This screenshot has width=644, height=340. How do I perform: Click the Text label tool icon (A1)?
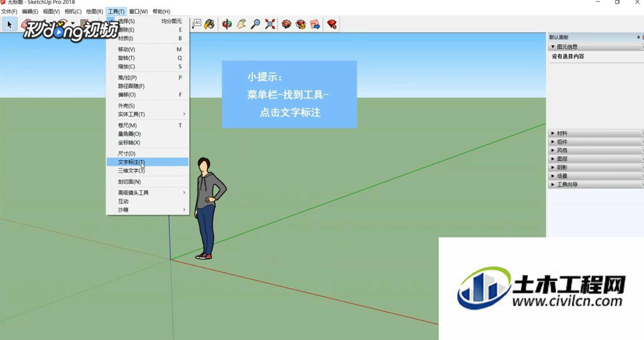(197, 24)
